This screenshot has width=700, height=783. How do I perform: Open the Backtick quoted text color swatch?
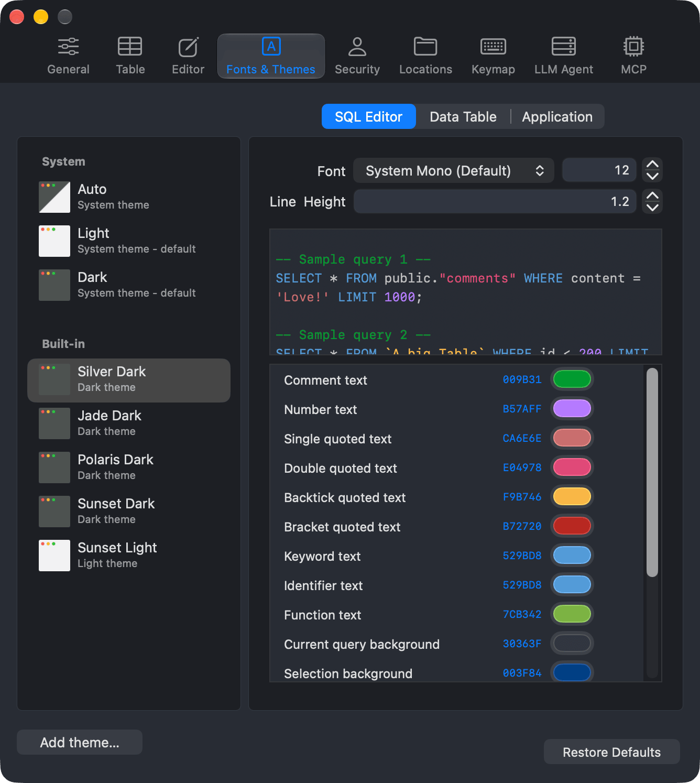click(x=572, y=497)
